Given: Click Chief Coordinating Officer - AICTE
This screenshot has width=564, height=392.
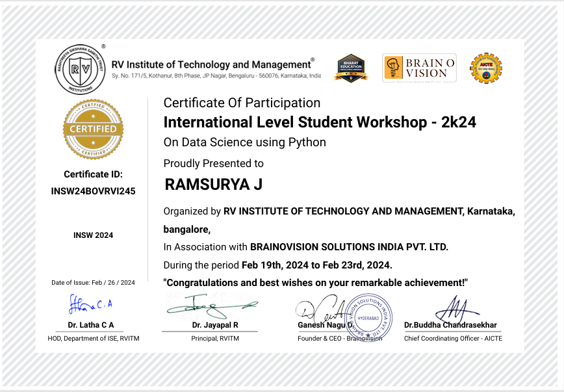Looking at the screenshot, I should (454, 338).
